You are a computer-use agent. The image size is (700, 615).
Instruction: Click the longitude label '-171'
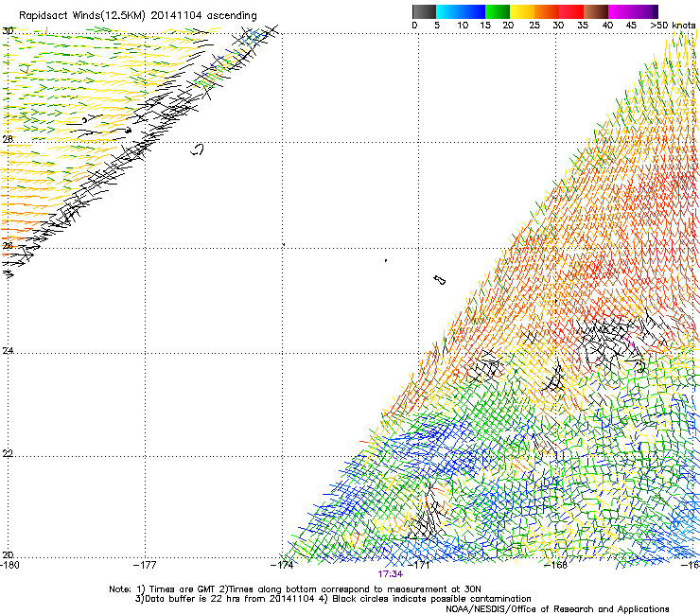pyautogui.click(x=419, y=565)
